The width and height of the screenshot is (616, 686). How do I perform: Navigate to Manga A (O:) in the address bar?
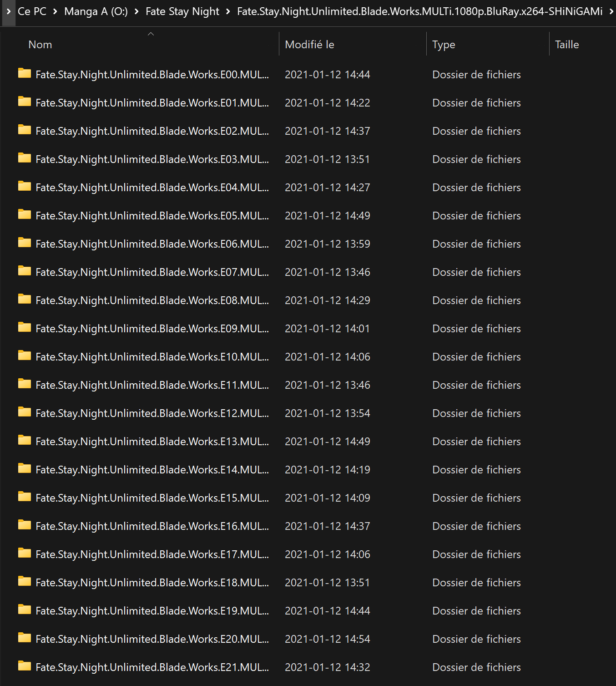pos(96,11)
